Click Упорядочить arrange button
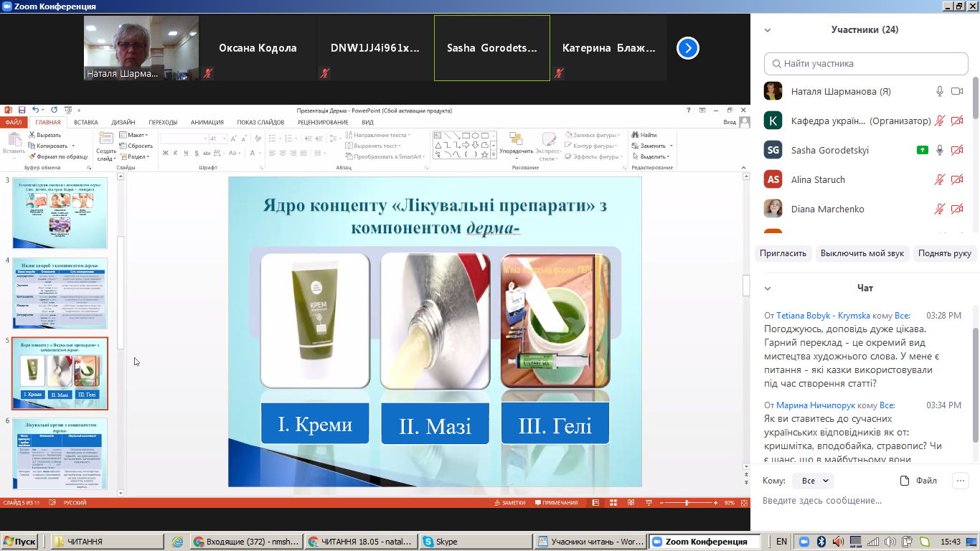The width and height of the screenshot is (980, 551). 516,146
